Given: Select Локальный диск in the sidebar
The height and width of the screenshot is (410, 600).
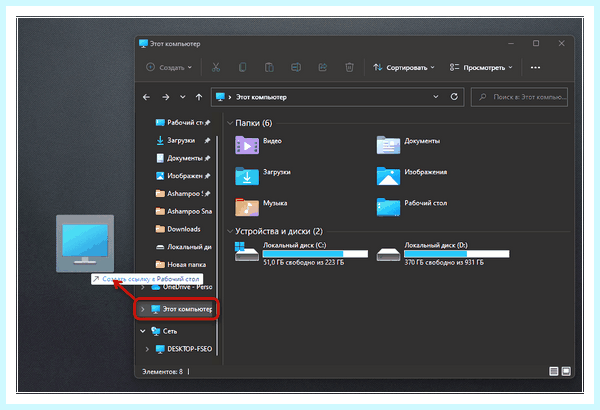Looking at the screenshot, I should [184, 247].
